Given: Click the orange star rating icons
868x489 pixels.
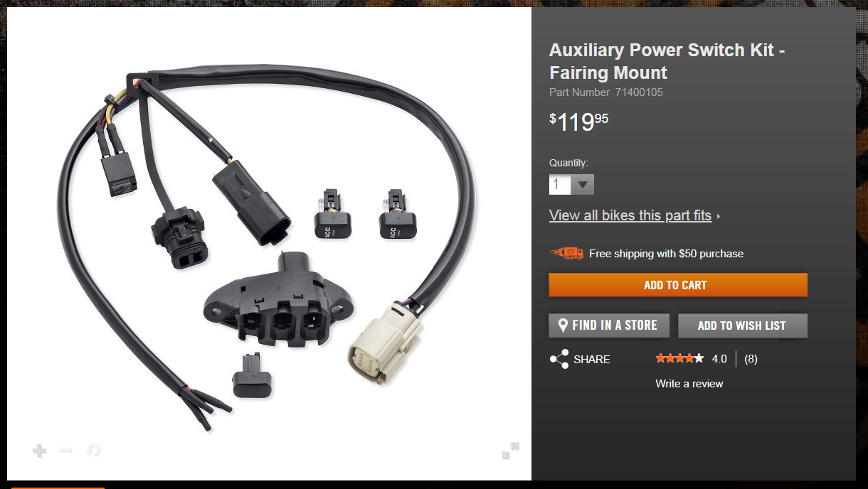Looking at the screenshot, I should tap(679, 358).
